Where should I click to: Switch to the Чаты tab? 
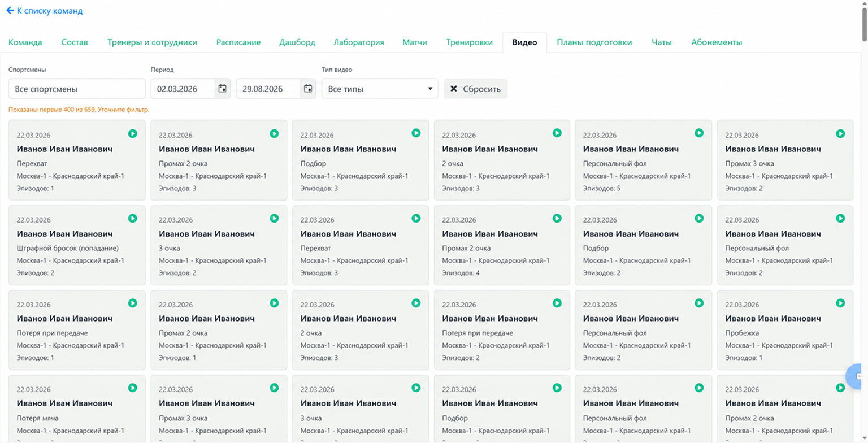[662, 42]
